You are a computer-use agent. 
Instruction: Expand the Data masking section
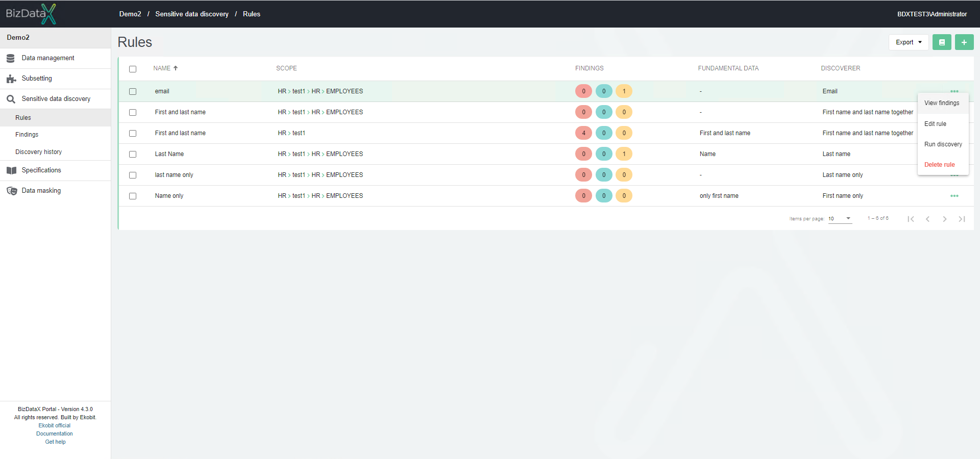click(x=55, y=191)
